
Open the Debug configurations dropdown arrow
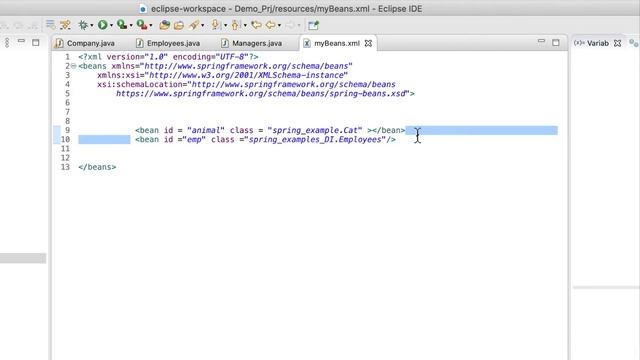(91, 25)
